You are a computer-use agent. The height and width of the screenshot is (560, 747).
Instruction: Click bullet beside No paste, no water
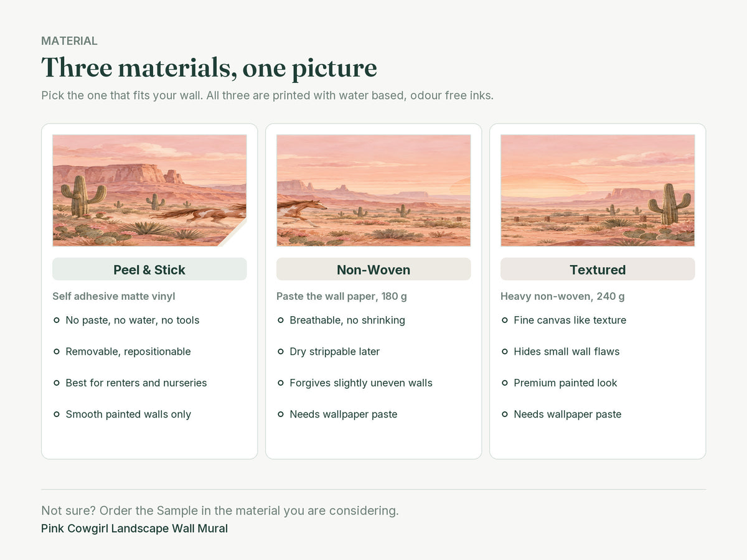pos(57,320)
